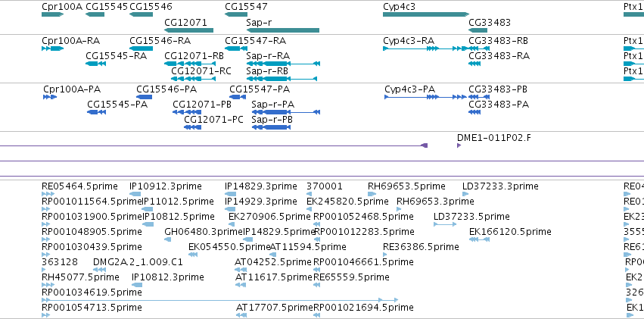Select protein CG15545-PA
The width and height of the screenshot is (644, 319).
point(97,112)
